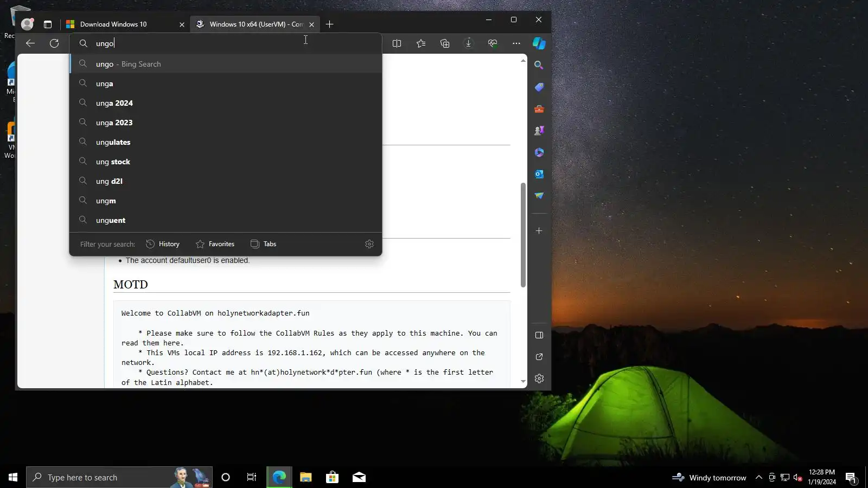Image resolution: width=868 pixels, height=488 pixels.
Task: Click the scroll-up arrow of the page
Action: [x=523, y=60]
